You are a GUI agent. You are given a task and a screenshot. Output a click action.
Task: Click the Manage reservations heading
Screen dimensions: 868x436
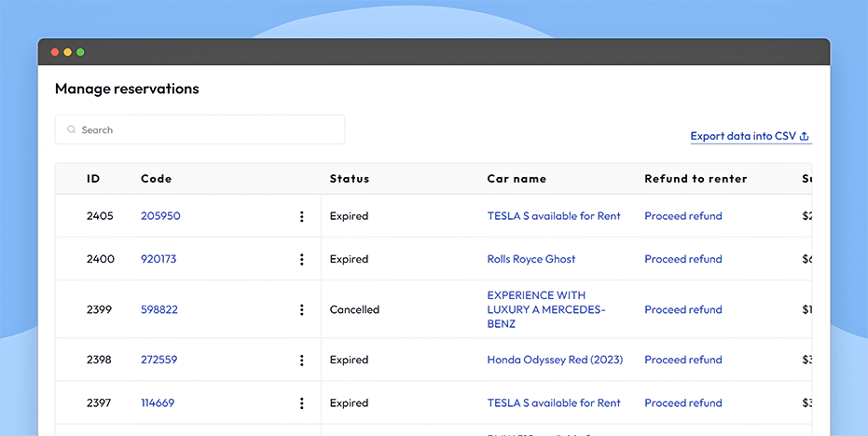point(127,89)
